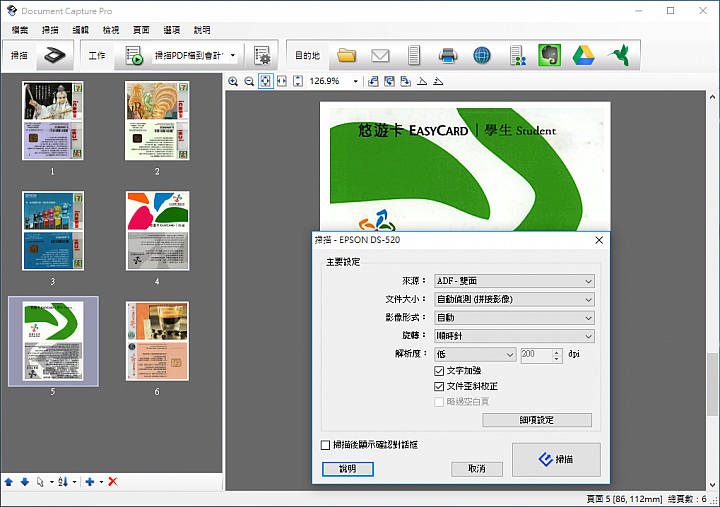The width and height of the screenshot is (720, 507).
Task: Run the selected job with the play icon
Action: [x=134, y=56]
